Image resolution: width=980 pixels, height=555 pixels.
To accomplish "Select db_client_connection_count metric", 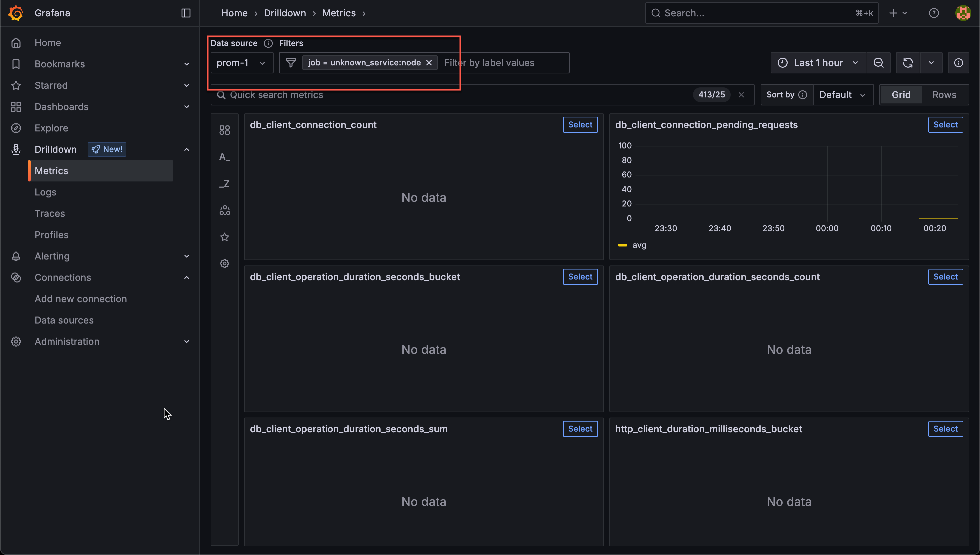I will coord(580,125).
